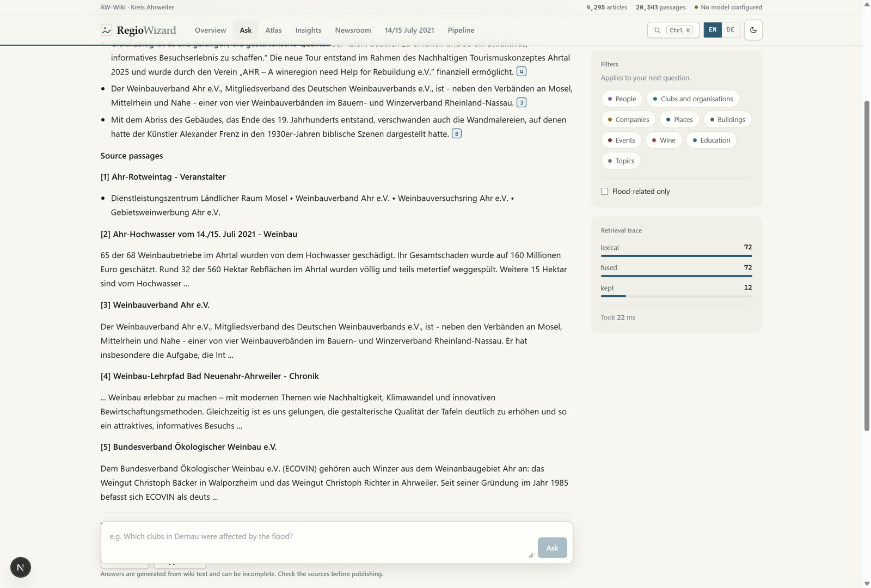Toggle the Buildings filter chip
The image size is (871, 588).
pyautogui.click(x=727, y=119)
